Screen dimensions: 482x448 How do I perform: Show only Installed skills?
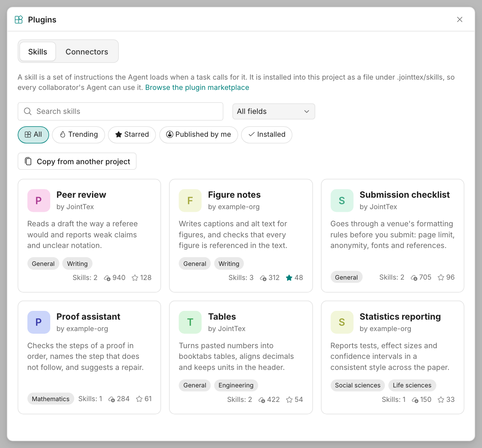(x=267, y=134)
